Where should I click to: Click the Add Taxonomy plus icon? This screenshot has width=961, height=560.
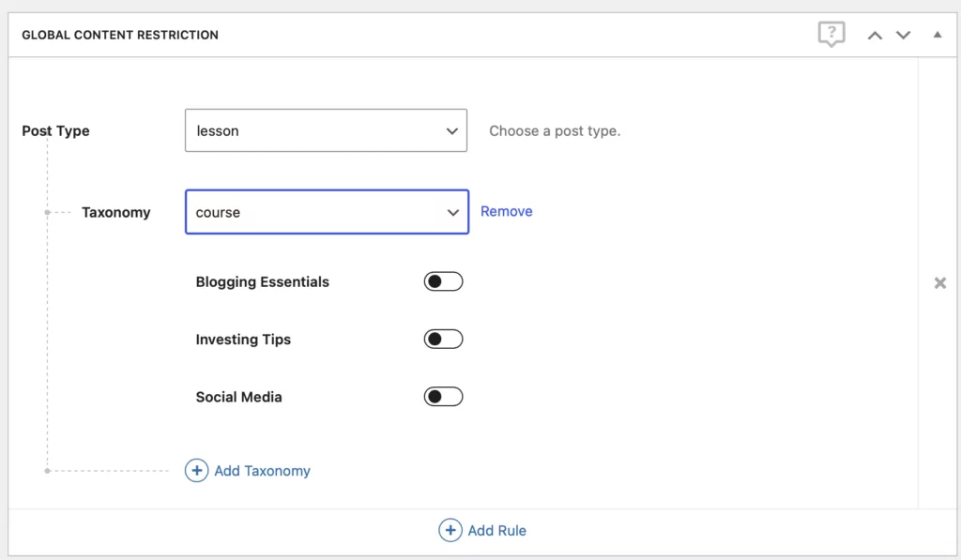[196, 471]
